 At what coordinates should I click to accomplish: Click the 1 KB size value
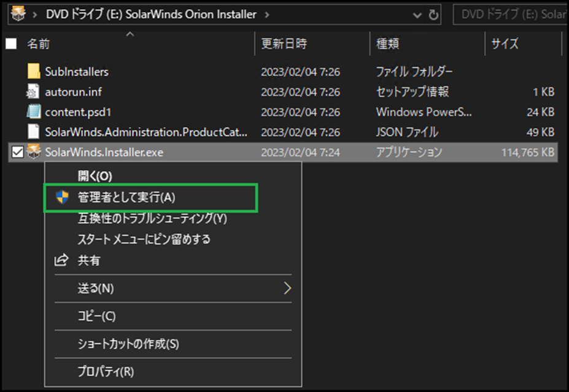coord(544,92)
